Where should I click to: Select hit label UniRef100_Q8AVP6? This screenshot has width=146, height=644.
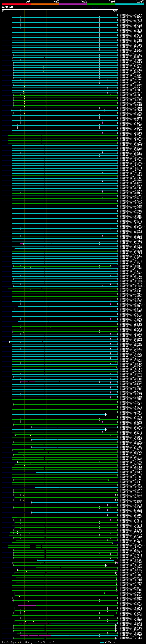[x=131, y=133]
